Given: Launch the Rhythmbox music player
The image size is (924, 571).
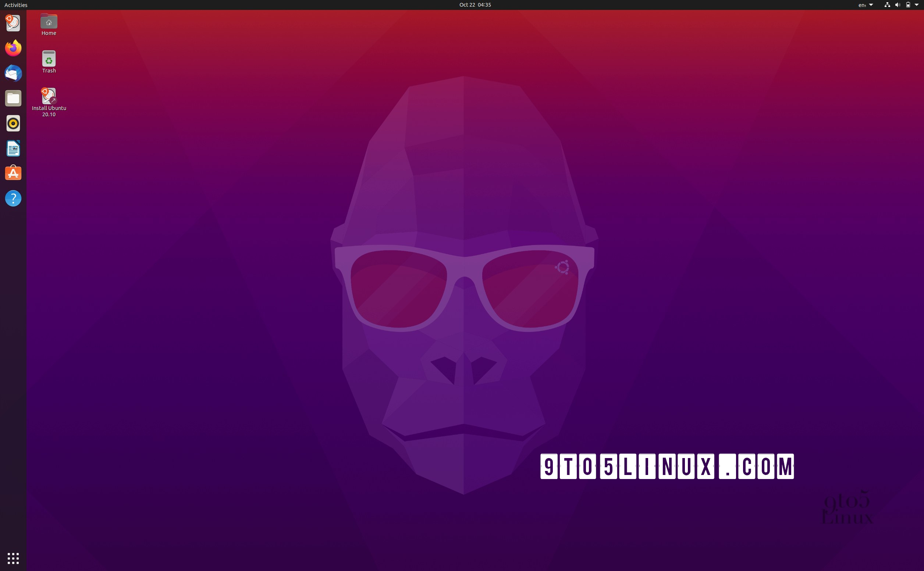Looking at the screenshot, I should point(13,124).
